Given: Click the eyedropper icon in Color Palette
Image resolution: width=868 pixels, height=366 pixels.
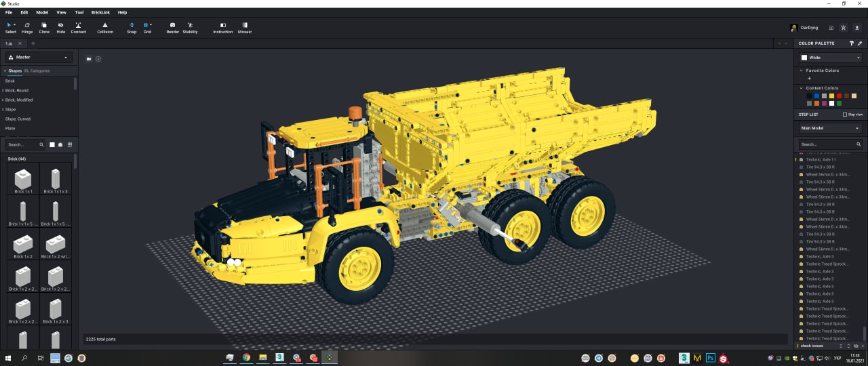Looking at the screenshot, I should [x=860, y=43].
